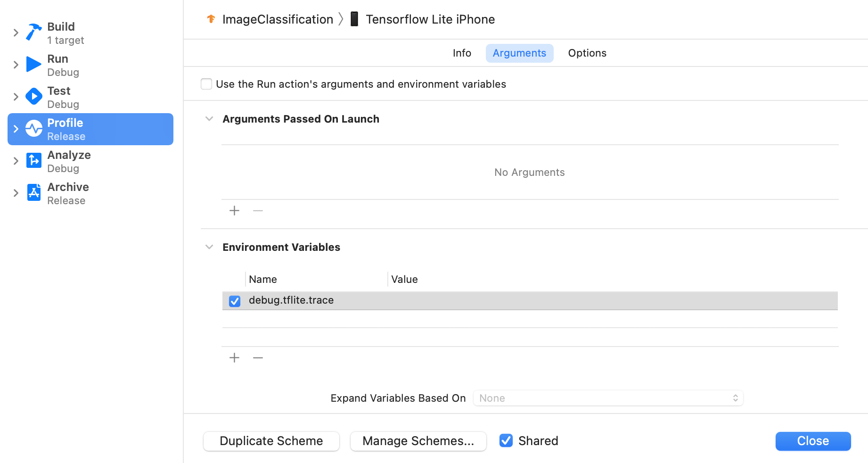Enable Use the Run action's arguments checkbox
This screenshot has height=463, width=868.
pos(206,83)
